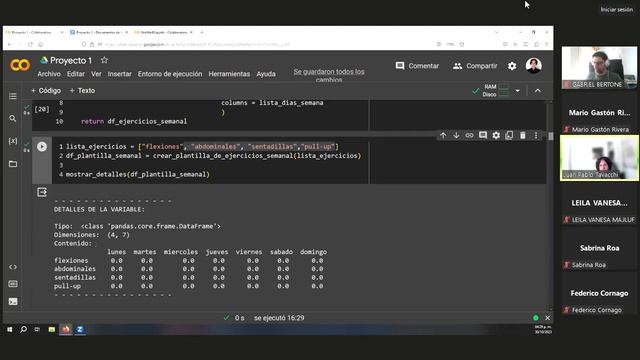
Task: Click 'return df_ejercicios_semanal' code line
Action: pos(134,121)
